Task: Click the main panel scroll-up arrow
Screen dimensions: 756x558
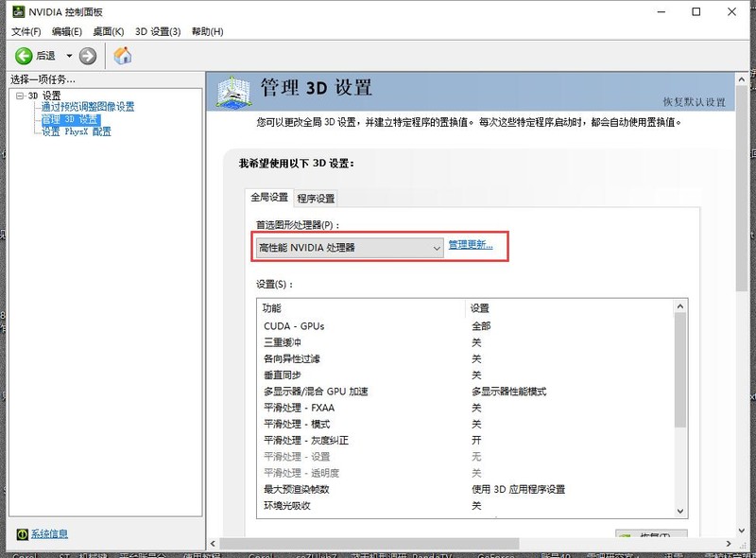Action: (742, 78)
